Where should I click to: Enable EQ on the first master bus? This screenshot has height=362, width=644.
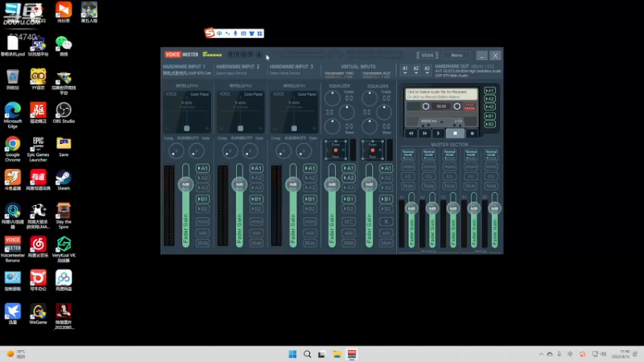coord(408,176)
